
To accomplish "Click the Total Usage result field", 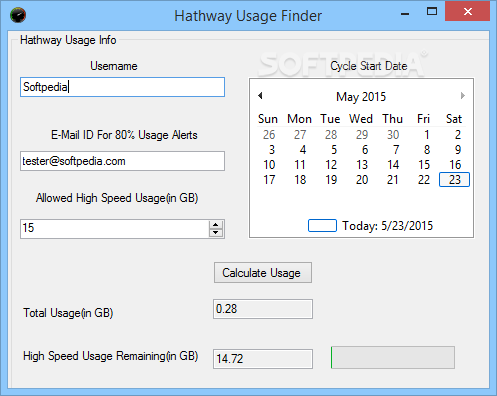I will [x=263, y=309].
